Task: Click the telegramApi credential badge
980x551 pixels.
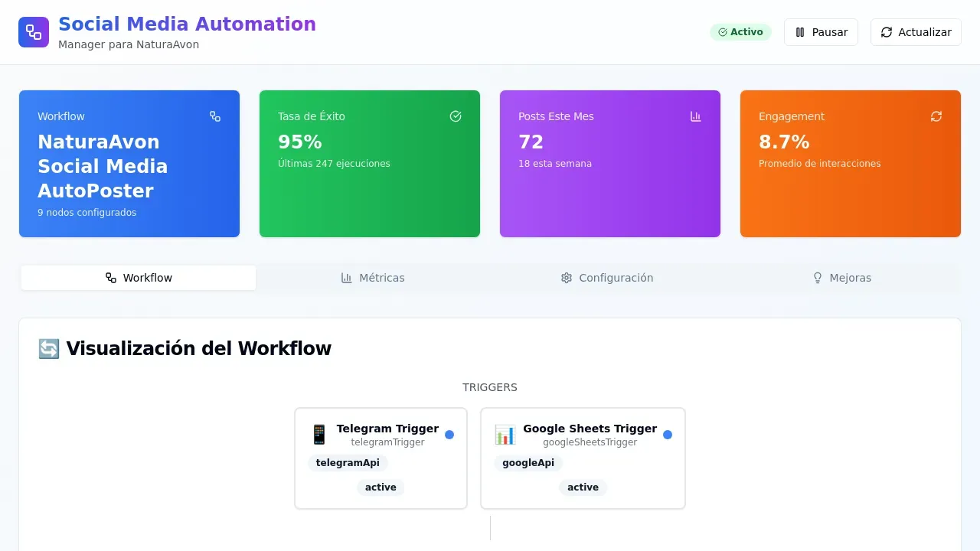Action: pyautogui.click(x=348, y=463)
